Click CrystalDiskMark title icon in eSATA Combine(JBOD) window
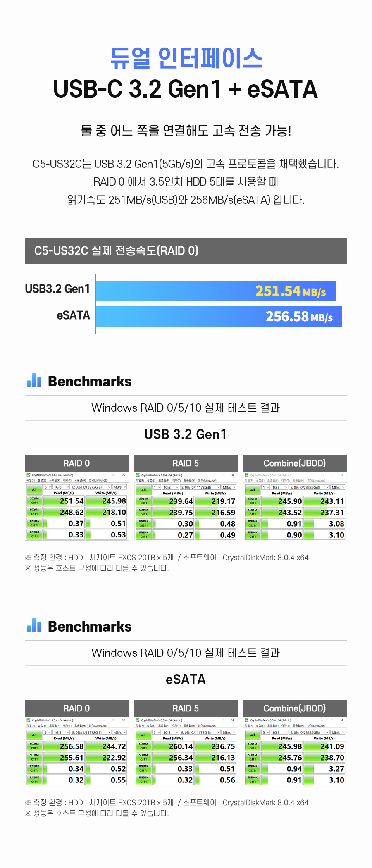The width and height of the screenshot is (372, 868). (x=247, y=720)
